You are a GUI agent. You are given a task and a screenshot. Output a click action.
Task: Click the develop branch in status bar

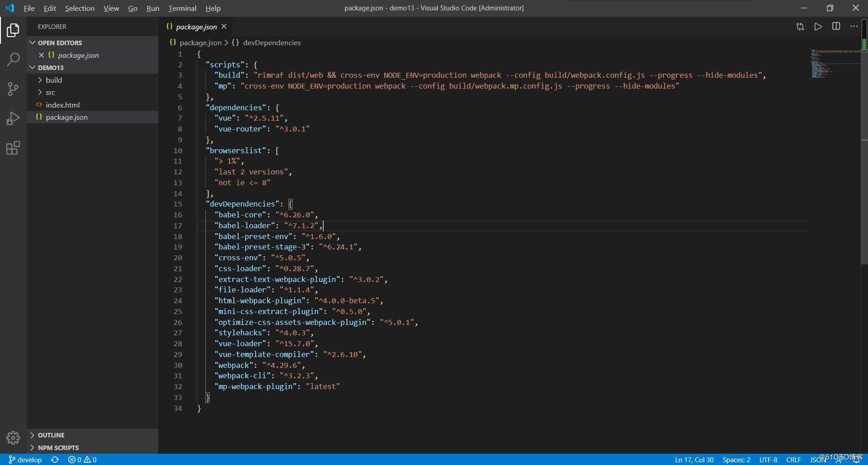25,460
